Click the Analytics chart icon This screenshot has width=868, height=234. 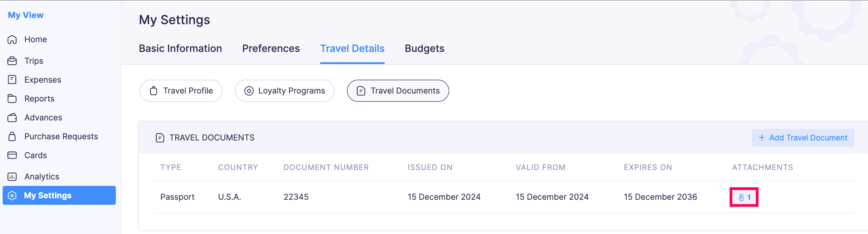(x=12, y=176)
